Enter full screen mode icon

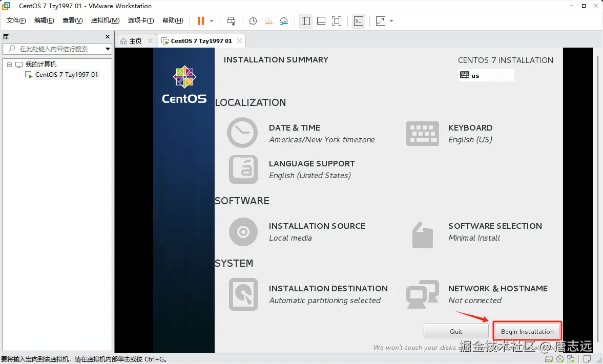click(337, 21)
